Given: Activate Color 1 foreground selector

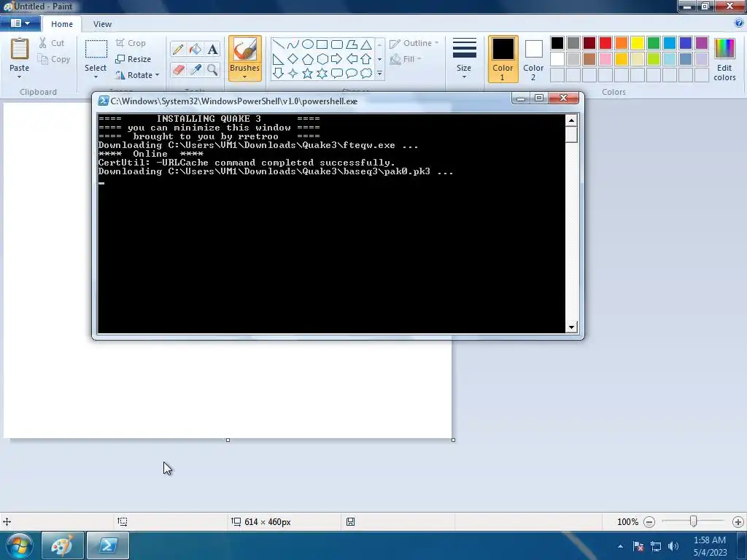Looking at the screenshot, I should tap(503, 59).
